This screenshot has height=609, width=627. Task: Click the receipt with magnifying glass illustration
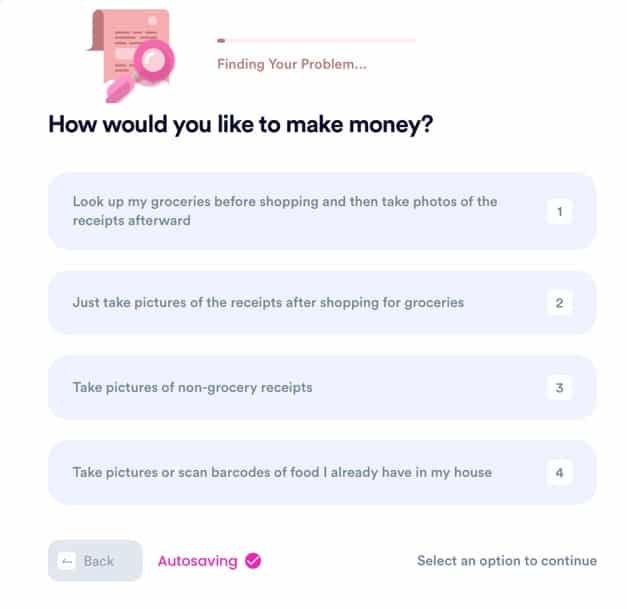pyautogui.click(x=131, y=56)
